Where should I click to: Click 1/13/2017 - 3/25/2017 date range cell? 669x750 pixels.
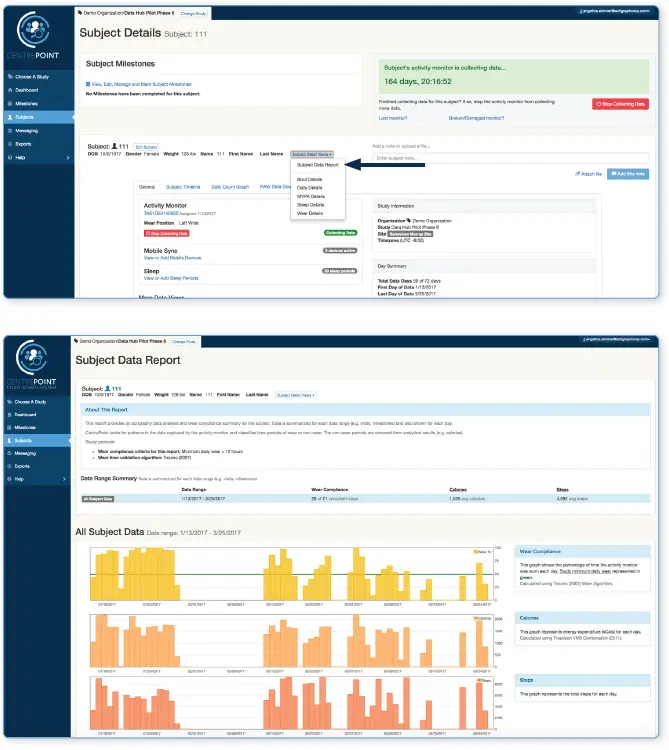click(203, 499)
